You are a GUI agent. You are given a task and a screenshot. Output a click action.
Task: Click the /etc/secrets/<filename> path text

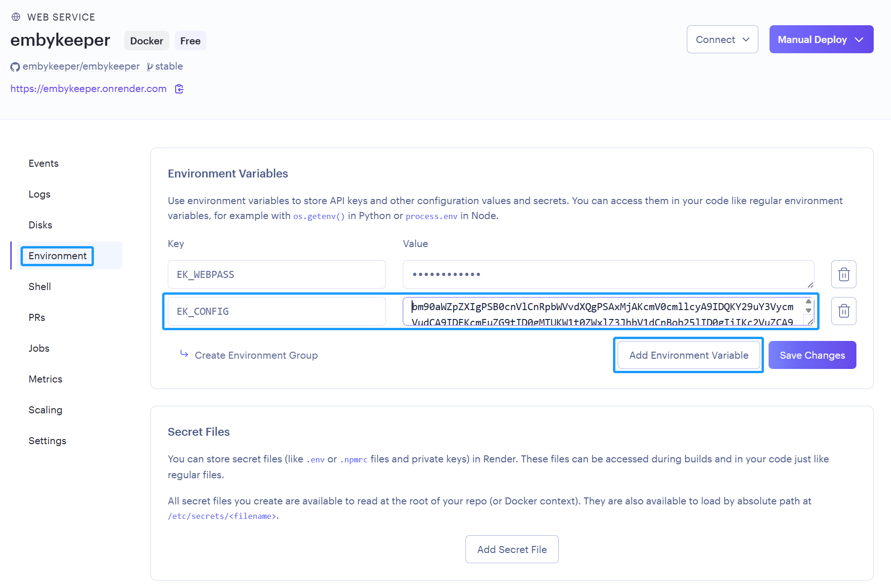click(x=222, y=516)
